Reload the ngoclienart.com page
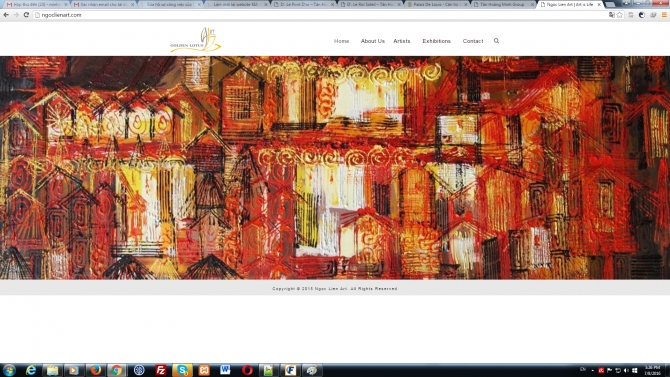The height and width of the screenshot is (377, 670). (x=26, y=15)
